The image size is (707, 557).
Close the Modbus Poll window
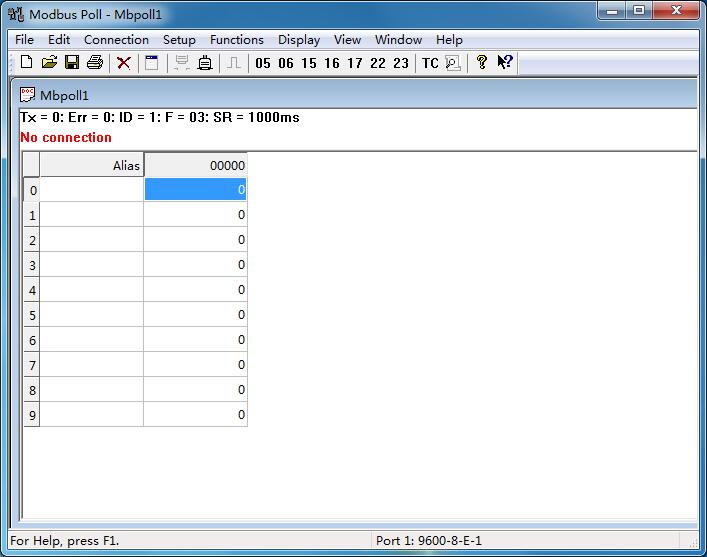(676, 11)
